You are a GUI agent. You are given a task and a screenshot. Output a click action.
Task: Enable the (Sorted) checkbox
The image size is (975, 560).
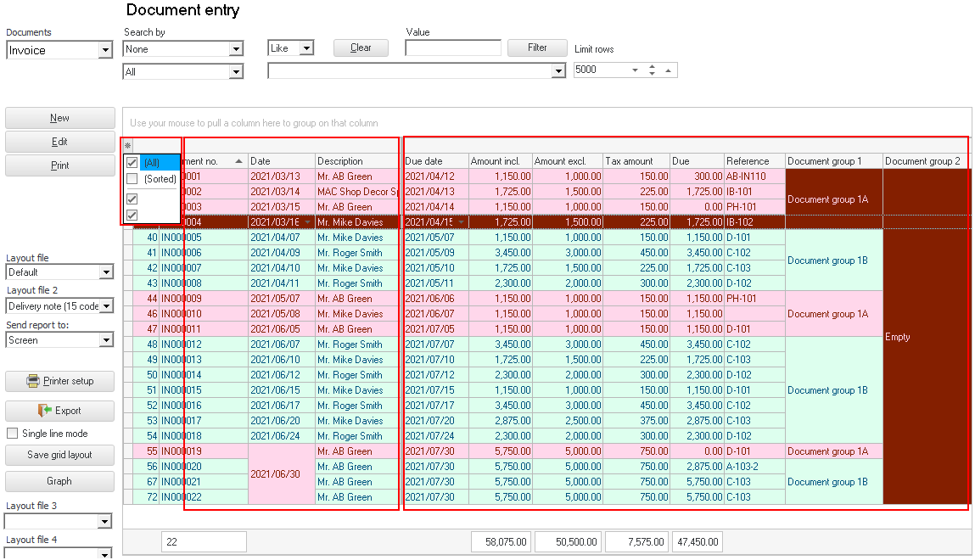tap(132, 179)
